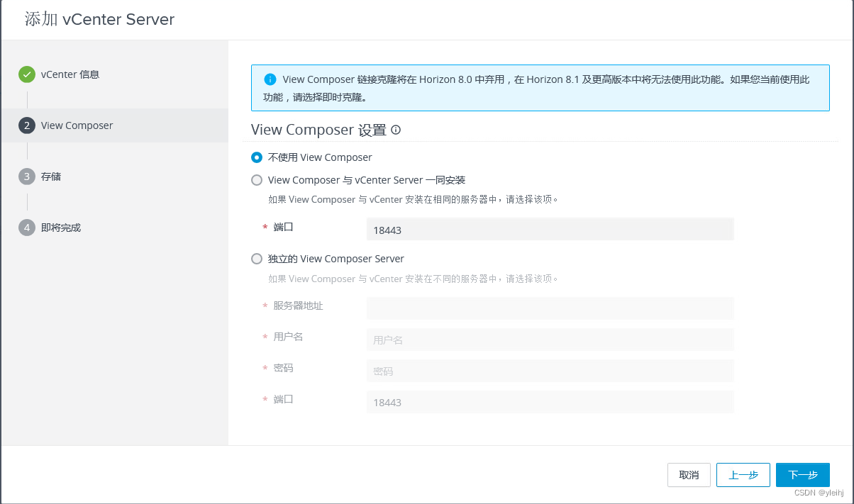
Task: Click the 下一步 button
Action: [x=803, y=475]
